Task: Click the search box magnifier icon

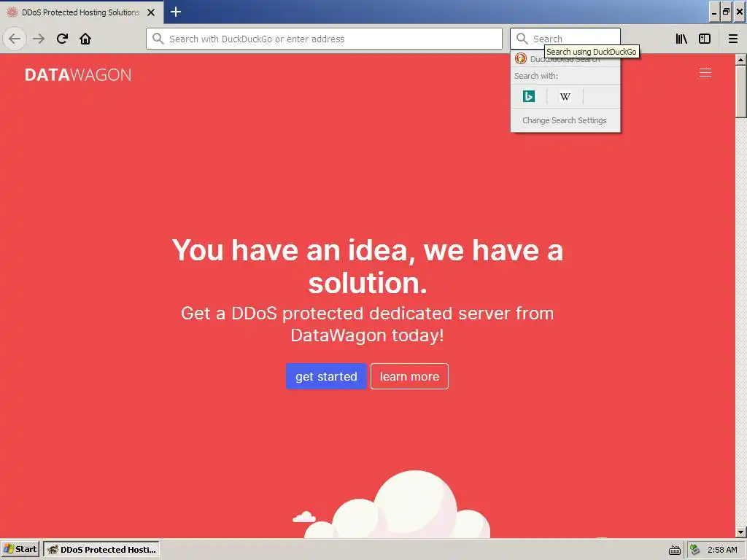Action: (x=522, y=39)
